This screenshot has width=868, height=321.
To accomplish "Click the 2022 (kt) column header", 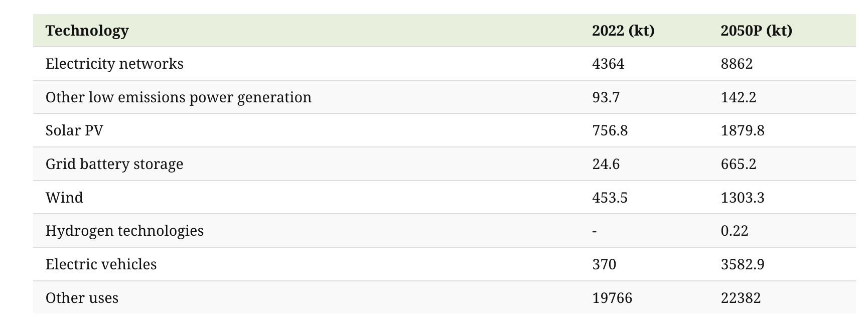I will 623,31.
